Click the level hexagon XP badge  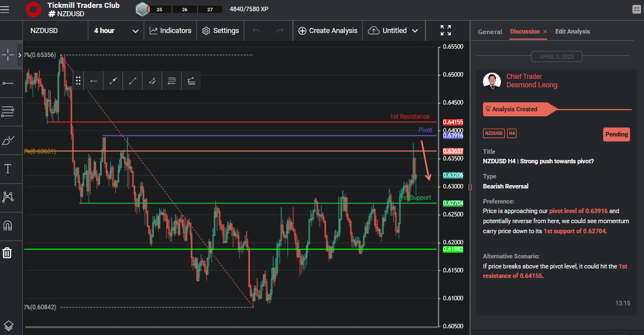coord(142,9)
